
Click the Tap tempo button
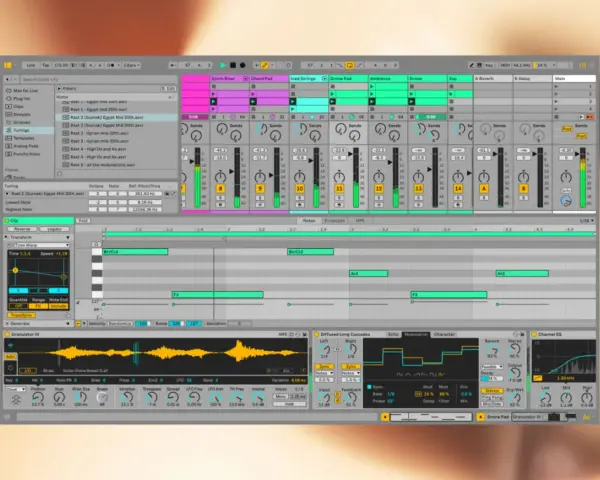point(46,65)
